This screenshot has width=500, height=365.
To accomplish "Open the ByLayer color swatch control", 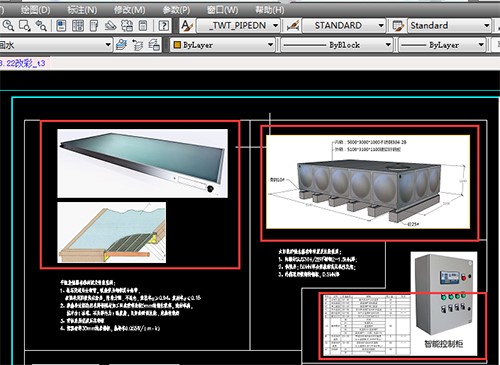I will click(x=223, y=45).
